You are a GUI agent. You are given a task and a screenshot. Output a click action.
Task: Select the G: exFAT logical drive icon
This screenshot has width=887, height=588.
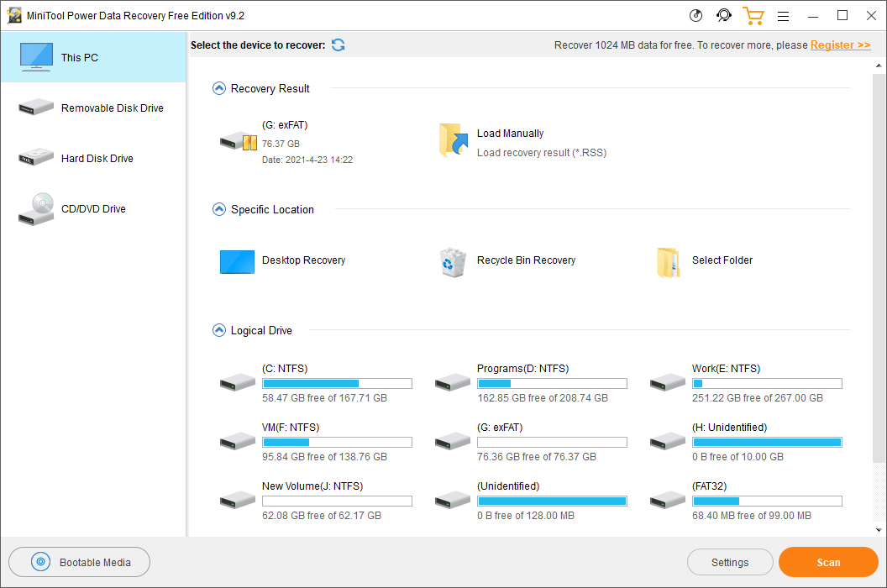(x=453, y=441)
